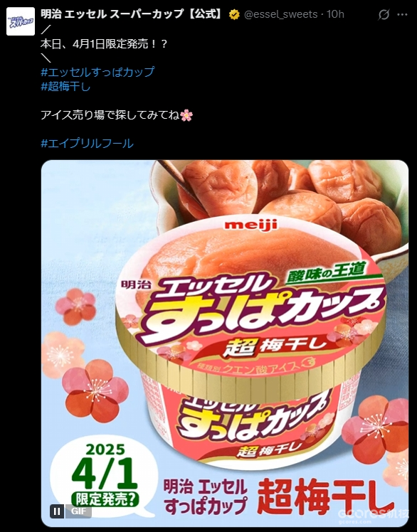417x532 pixels.
Task: Open the Meiji Essel Super Cup profile avatar
Action: (x=21, y=21)
